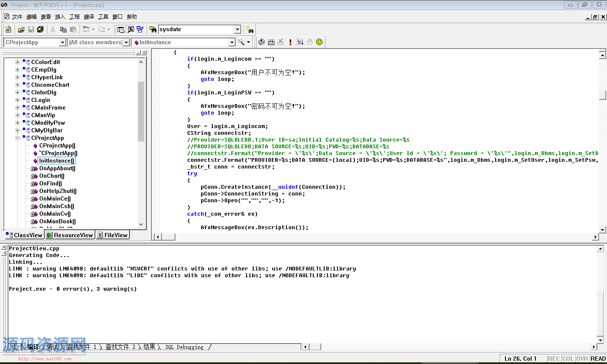Create a new text file from toolbar
This screenshot has width=607, height=364.
8,29
